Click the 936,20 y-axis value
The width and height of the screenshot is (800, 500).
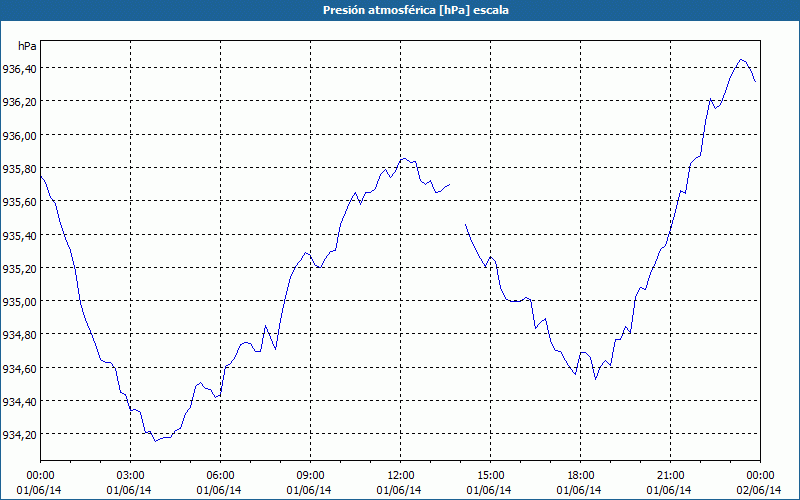click(19, 102)
